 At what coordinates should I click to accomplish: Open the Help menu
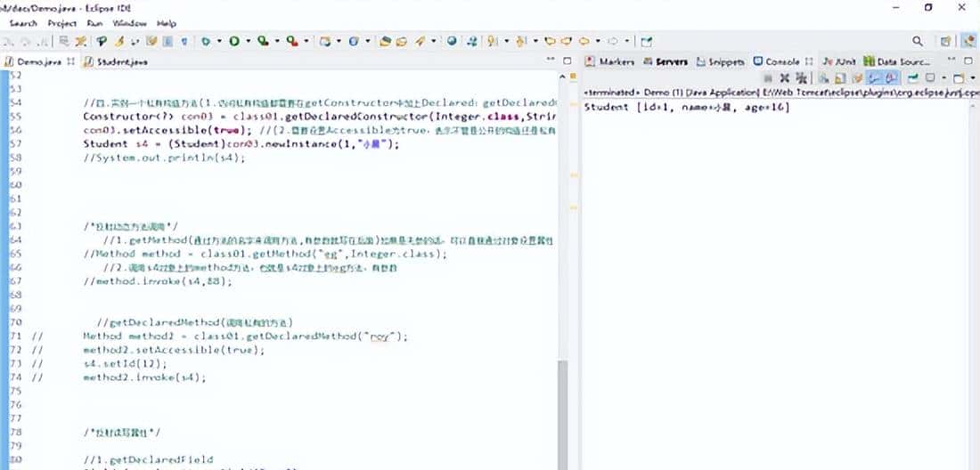[167, 23]
